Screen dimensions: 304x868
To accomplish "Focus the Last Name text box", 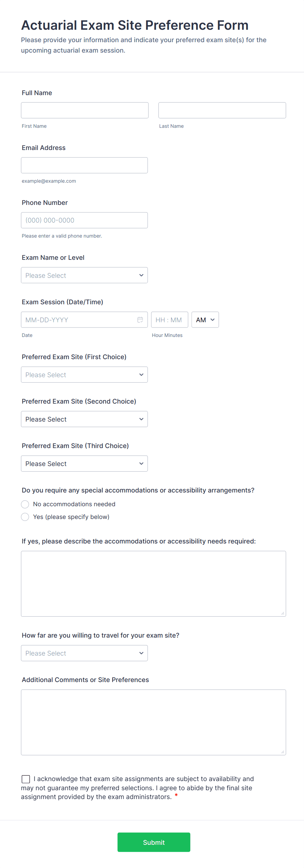I will click(x=222, y=110).
